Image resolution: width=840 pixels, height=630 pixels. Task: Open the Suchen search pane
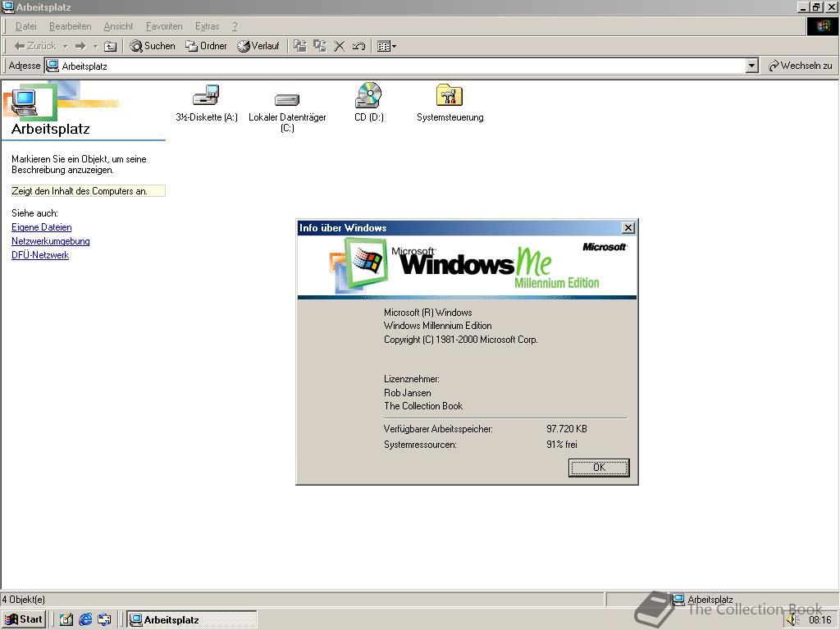click(153, 46)
